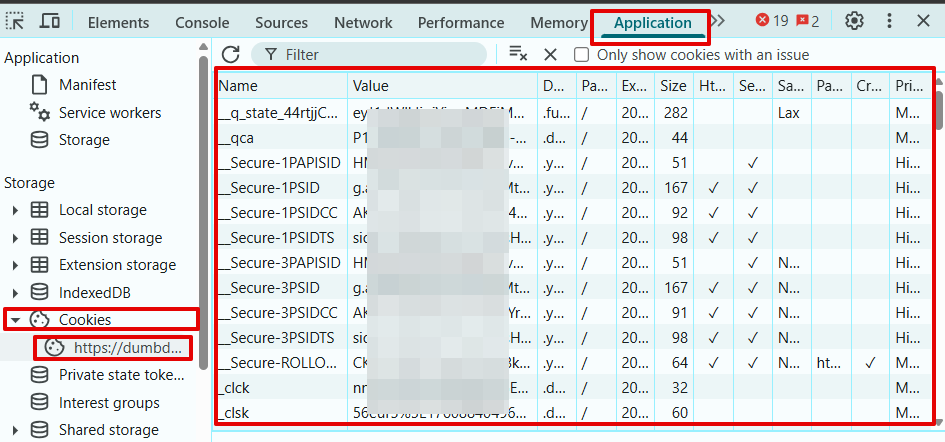Click the error count badge showing 19
The height and width of the screenshot is (442, 945).
tap(771, 21)
